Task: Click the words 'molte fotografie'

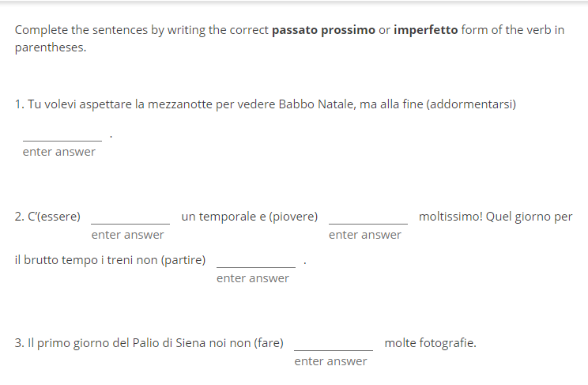Action: point(430,343)
